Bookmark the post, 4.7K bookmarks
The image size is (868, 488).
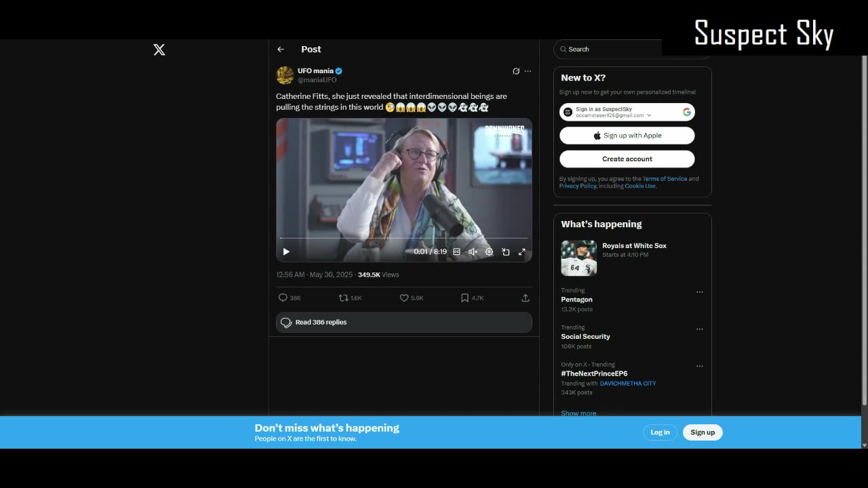click(x=472, y=298)
